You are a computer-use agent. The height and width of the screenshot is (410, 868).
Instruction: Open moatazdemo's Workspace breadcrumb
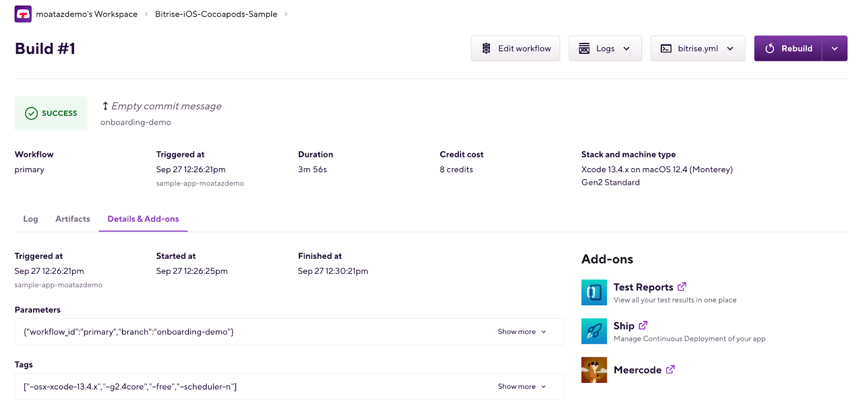(87, 14)
